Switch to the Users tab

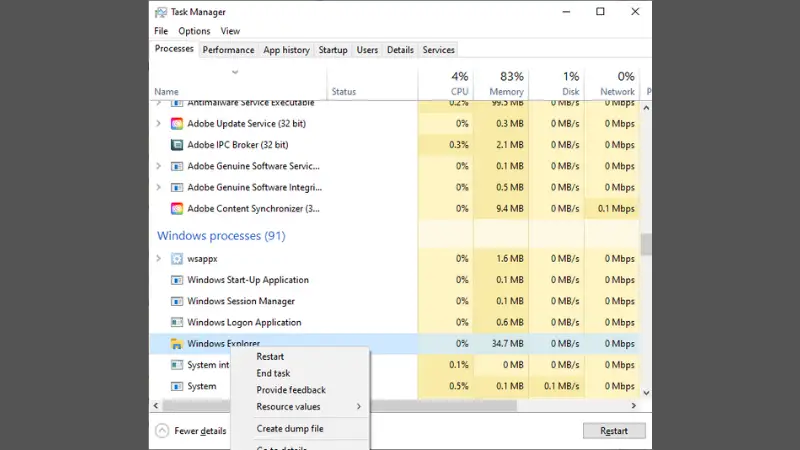pos(367,50)
